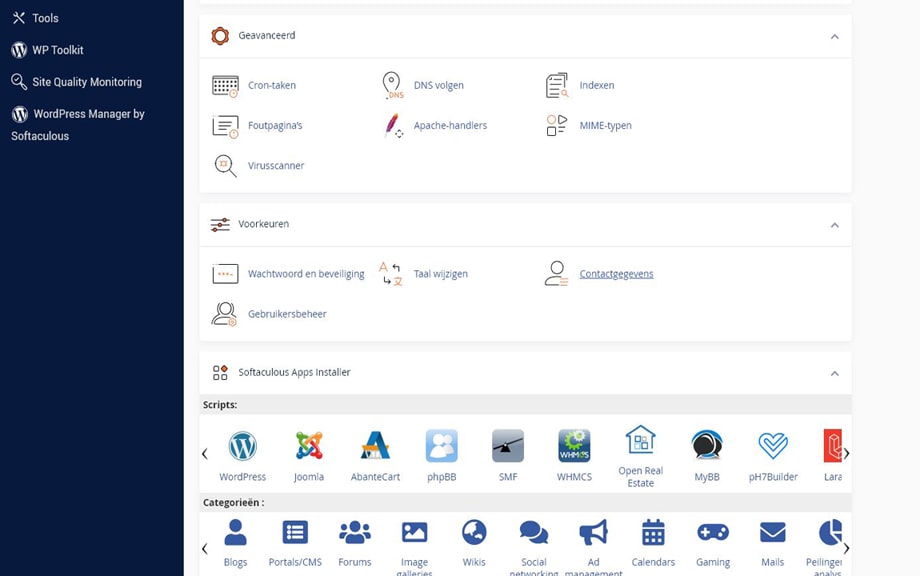Open the DNS volgen link
The image size is (920, 576).
click(438, 85)
